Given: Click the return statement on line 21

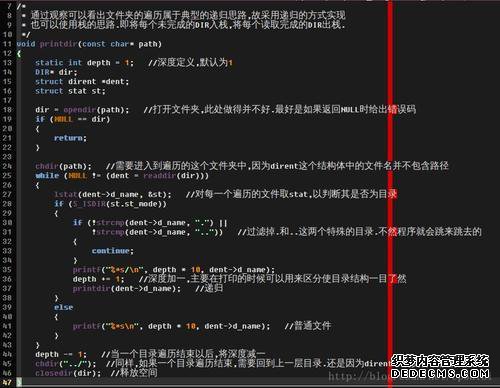Looking at the screenshot, I should tap(70, 138).
